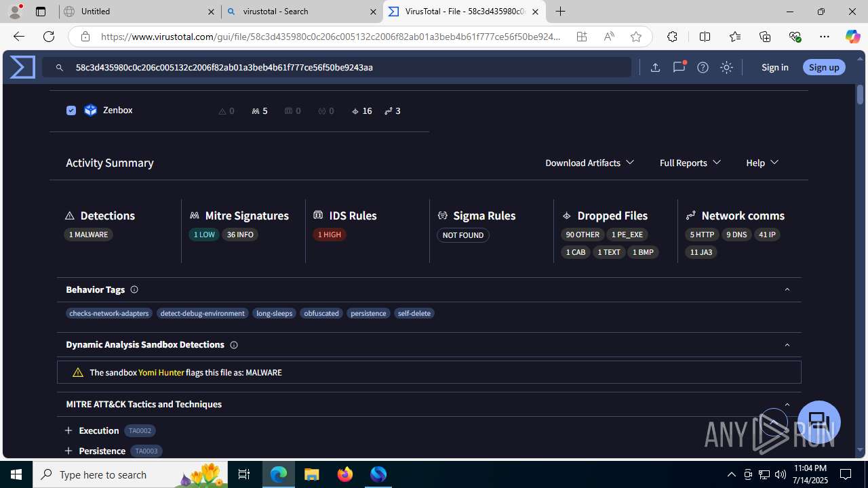Click Zenbox mitre signatures count 5
The width and height of the screenshot is (868, 488).
point(260,110)
